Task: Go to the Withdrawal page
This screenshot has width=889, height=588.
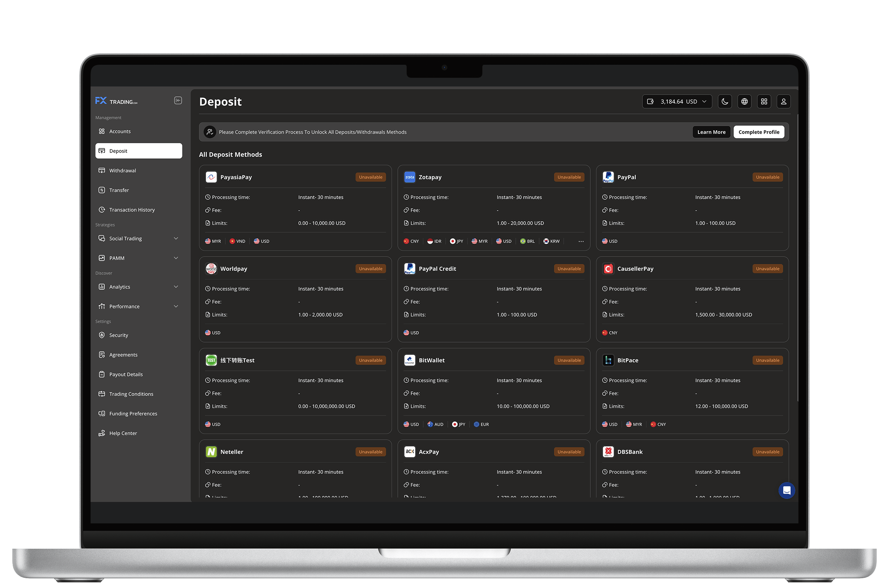Action: coord(122,170)
